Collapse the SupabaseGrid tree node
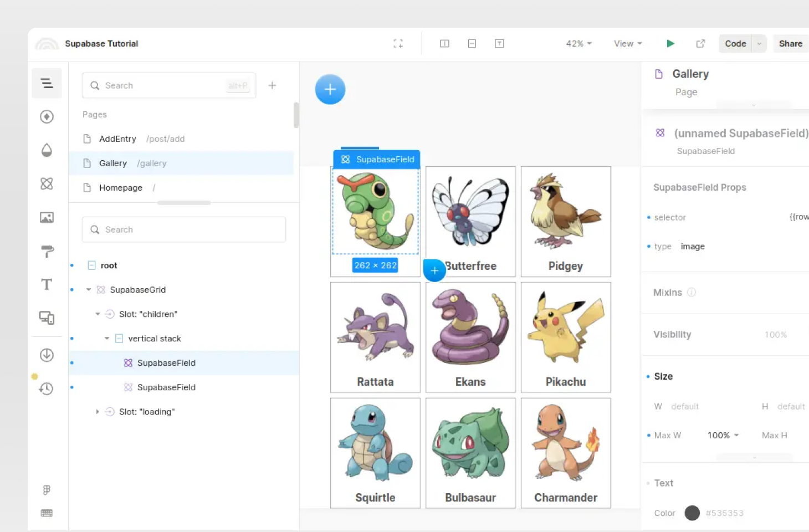 (89, 290)
